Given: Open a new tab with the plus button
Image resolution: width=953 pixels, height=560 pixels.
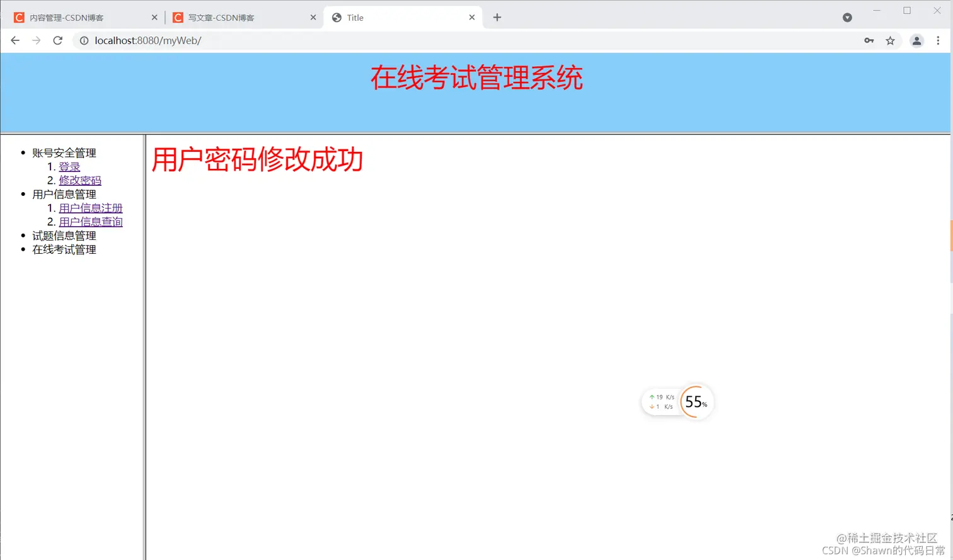Looking at the screenshot, I should [497, 17].
